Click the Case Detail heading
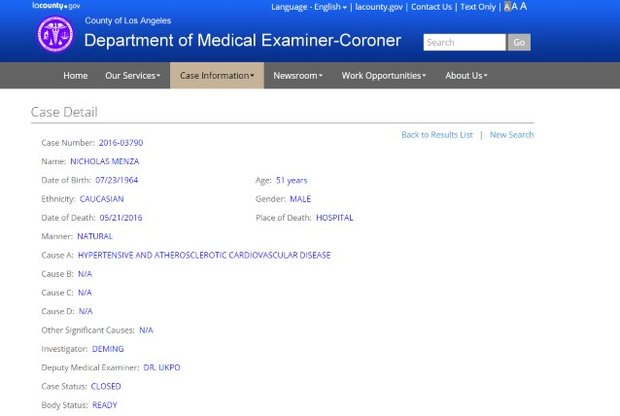 64,112
